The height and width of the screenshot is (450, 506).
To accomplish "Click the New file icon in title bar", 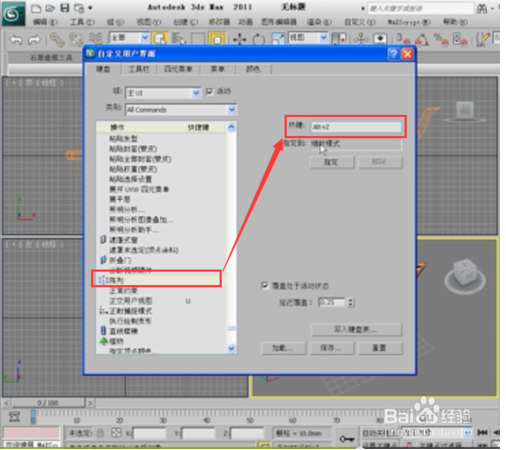I will (x=36, y=8).
